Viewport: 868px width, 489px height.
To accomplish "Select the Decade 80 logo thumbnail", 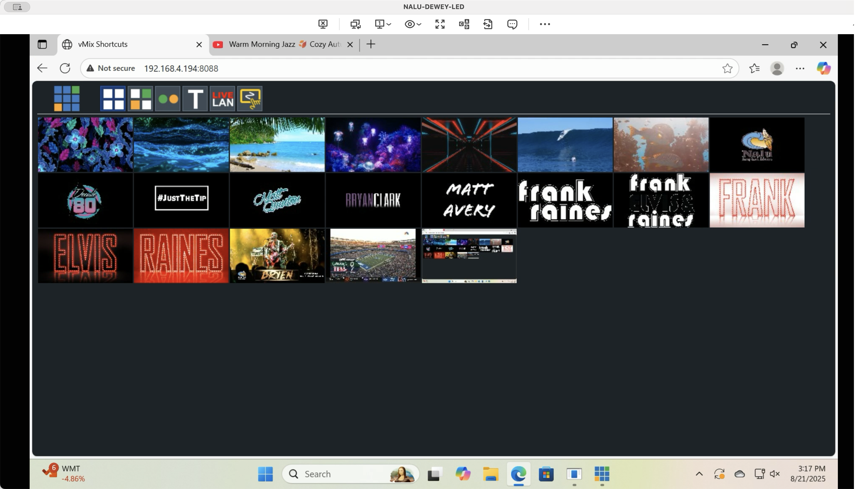I will 85,200.
